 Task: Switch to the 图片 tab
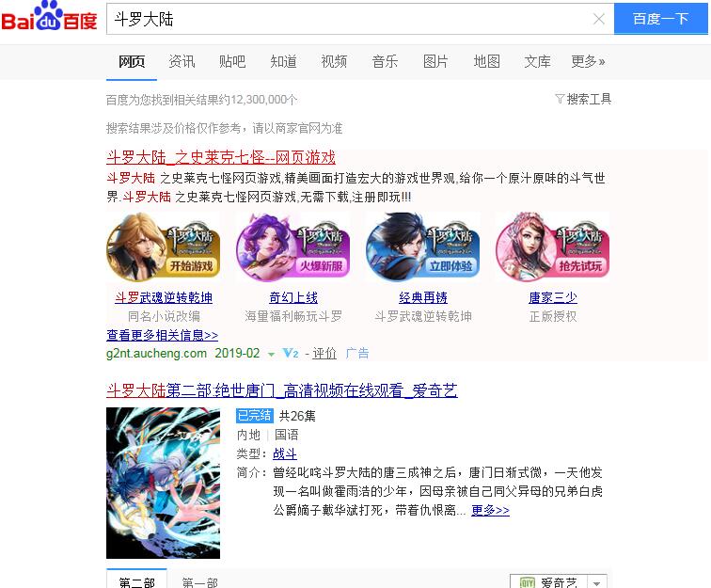tap(435, 61)
